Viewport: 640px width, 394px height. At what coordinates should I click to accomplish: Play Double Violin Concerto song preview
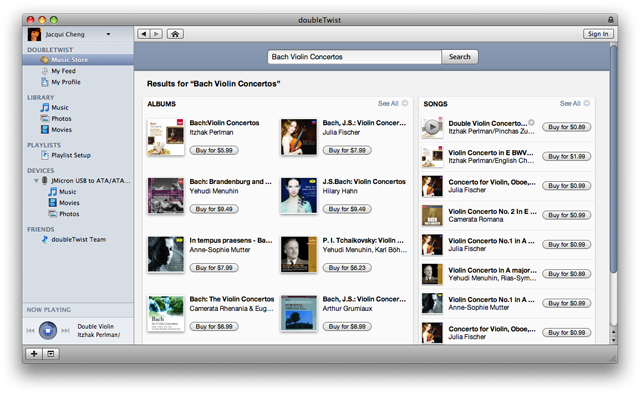pyautogui.click(x=432, y=127)
